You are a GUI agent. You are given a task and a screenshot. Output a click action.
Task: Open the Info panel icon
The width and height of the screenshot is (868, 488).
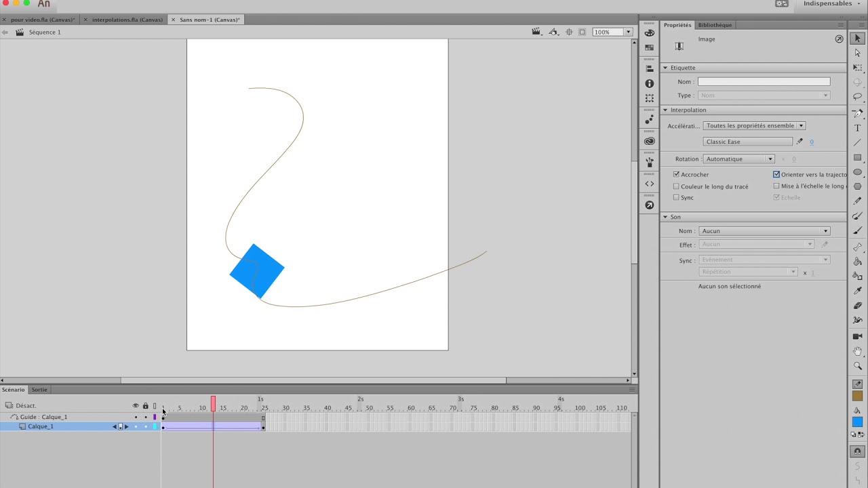coord(650,83)
